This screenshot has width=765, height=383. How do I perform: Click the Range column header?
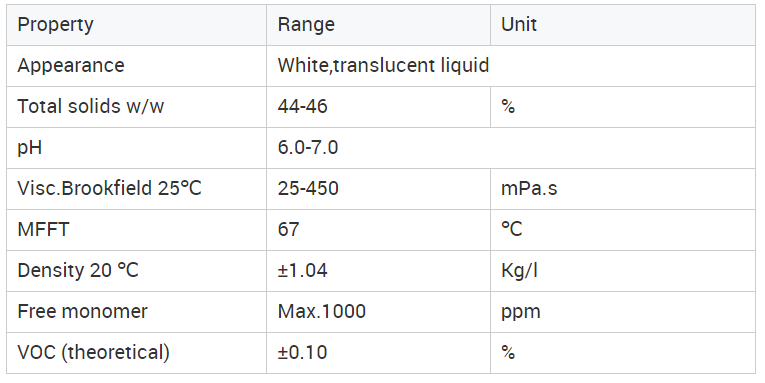[x=306, y=25]
